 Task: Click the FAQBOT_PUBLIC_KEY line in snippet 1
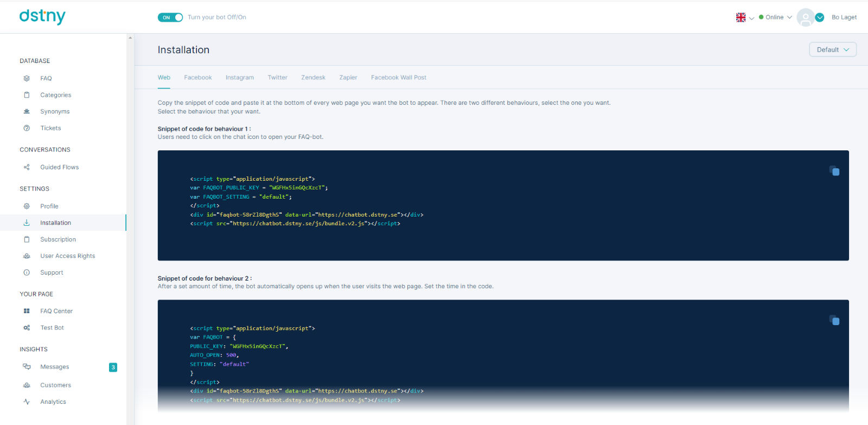coord(259,188)
